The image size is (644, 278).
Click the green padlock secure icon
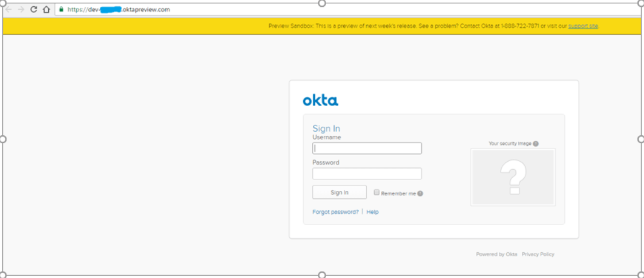(x=61, y=9)
